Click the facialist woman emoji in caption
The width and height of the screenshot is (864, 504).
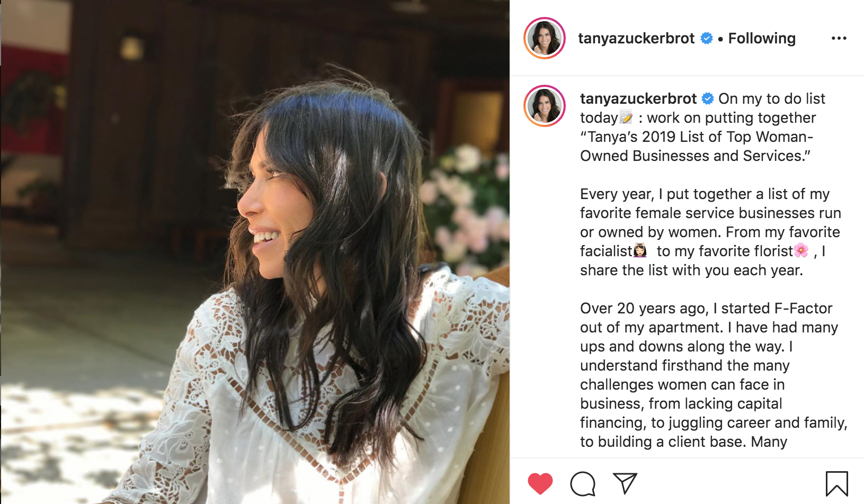pyautogui.click(x=640, y=250)
